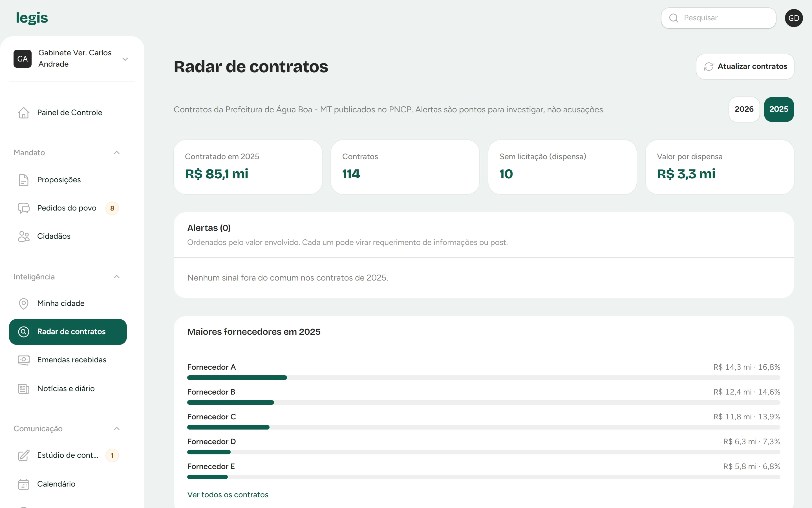This screenshot has height=508, width=812.
Task: Open Painel de Controle menu item
Action: click(68, 113)
